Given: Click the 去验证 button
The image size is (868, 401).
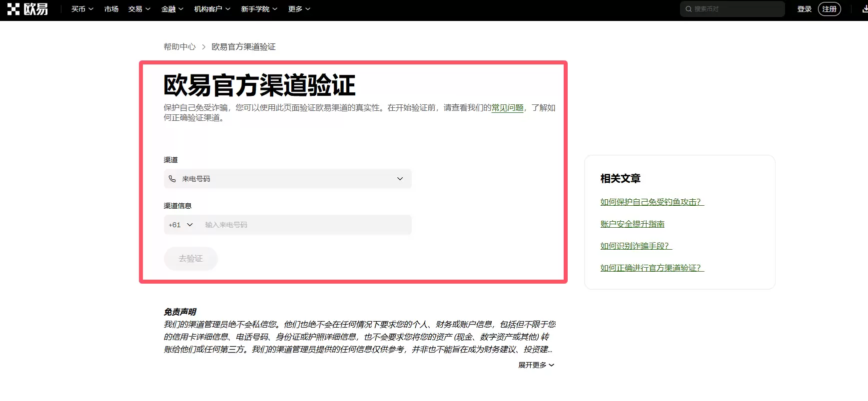Looking at the screenshot, I should 191,259.
